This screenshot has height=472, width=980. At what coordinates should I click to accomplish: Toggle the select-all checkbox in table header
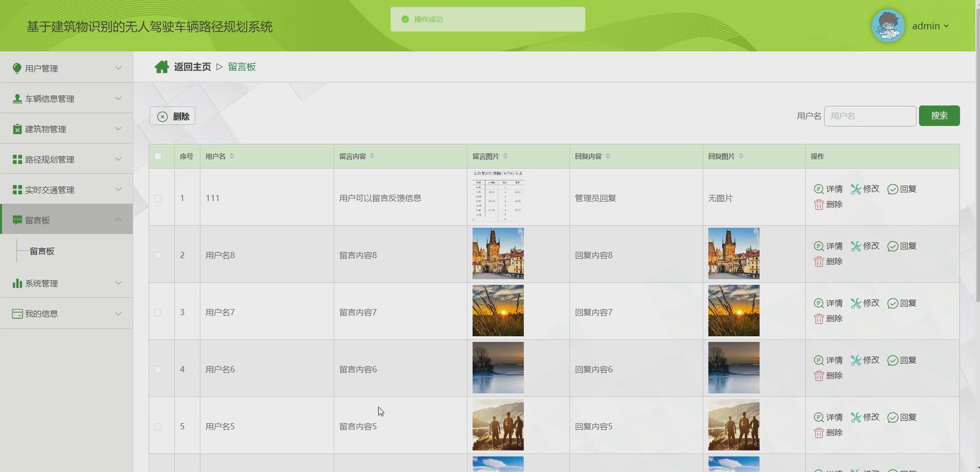pyautogui.click(x=158, y=156)
